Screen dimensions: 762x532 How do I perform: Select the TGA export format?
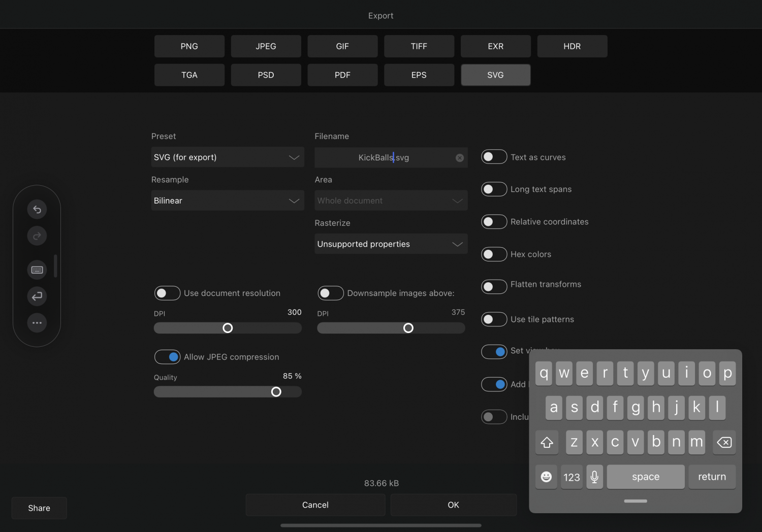click(x=189, y=75)
